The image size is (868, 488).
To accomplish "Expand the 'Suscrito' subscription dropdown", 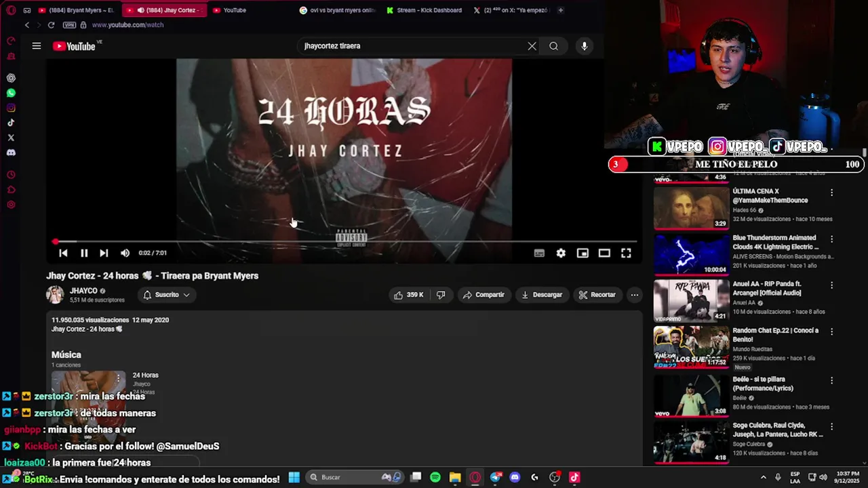I will click(x=166, y=295).
